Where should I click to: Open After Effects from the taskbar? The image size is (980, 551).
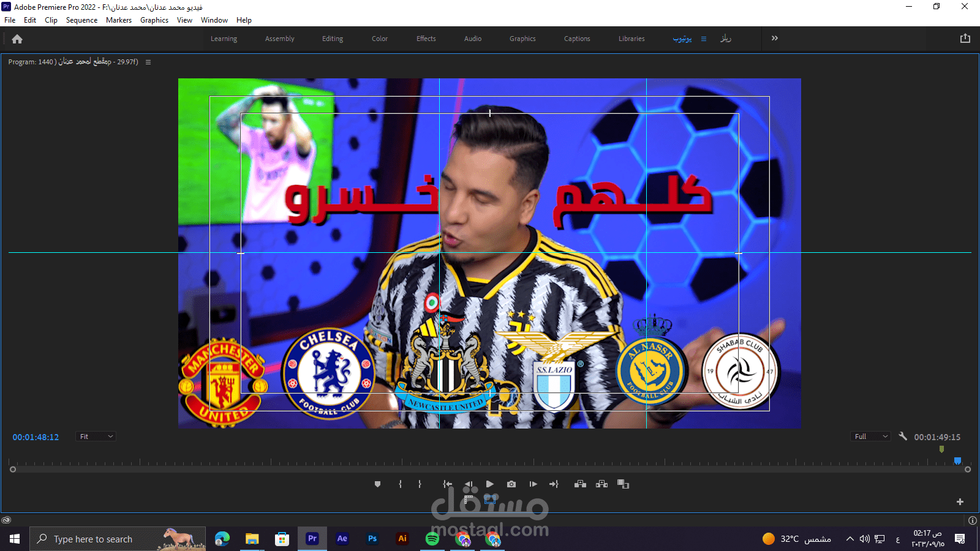pyautogui.click(x=342, y=539)
